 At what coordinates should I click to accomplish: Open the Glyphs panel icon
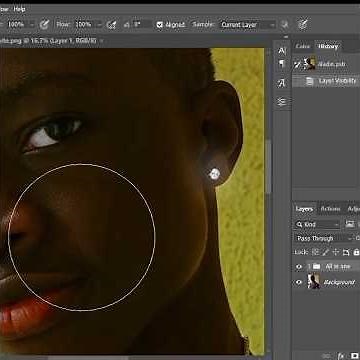[x=282, y=83]
